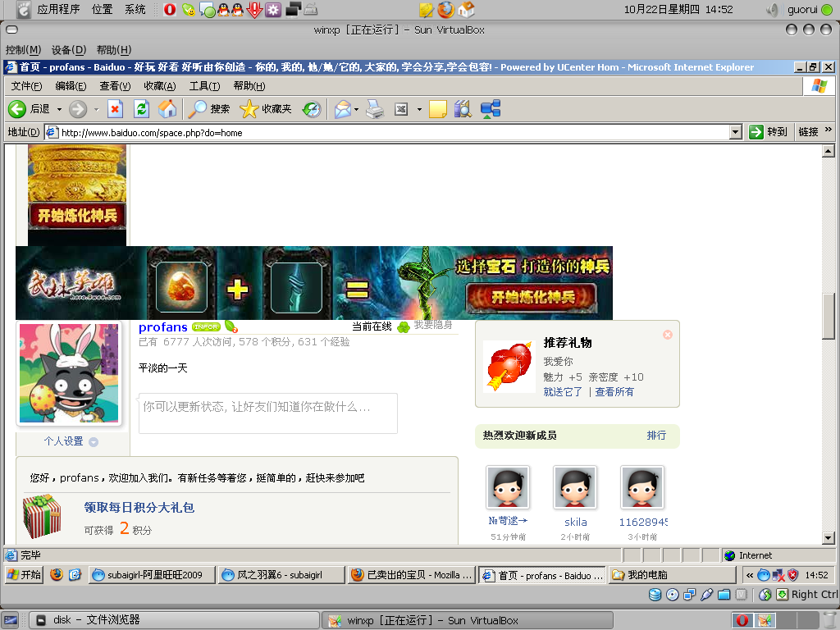The height and width of the screenshot is (630, 840).
Task: Open the IE View menu
Action: tap(115, 86)
